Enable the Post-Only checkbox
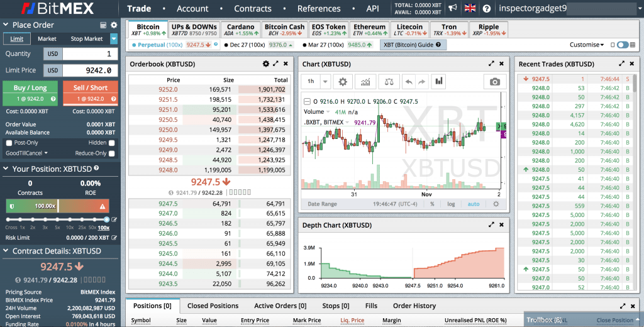The height and width of the screenshot is (327, 644). tap(9, 143)
